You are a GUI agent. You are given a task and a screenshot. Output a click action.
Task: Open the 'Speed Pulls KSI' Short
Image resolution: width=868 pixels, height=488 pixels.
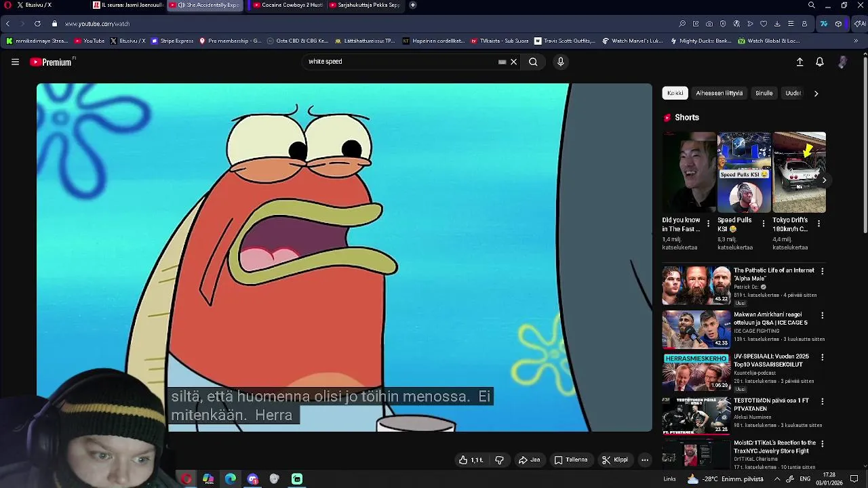pos(744,172)
